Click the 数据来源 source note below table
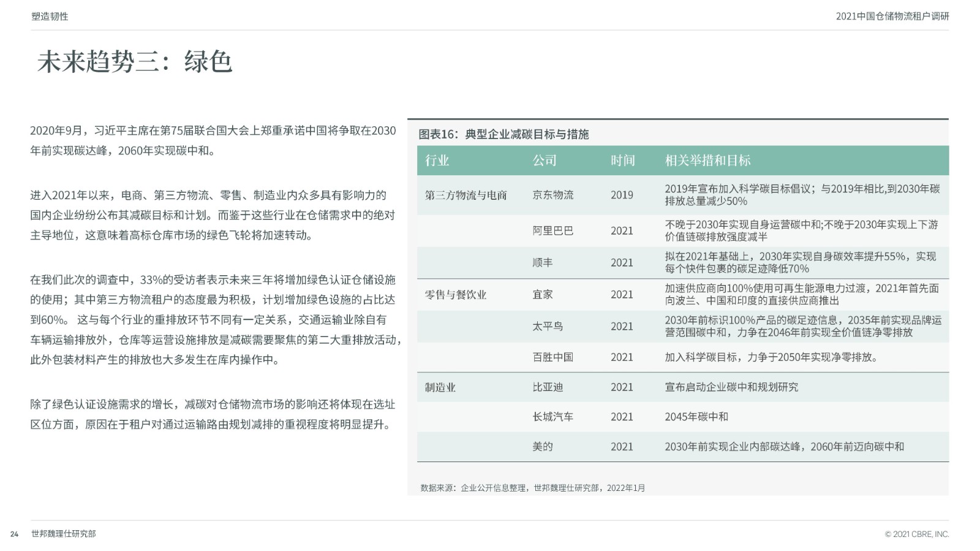Screen dimensions: 980x551 pyautogui.click(x=533, y=488)
